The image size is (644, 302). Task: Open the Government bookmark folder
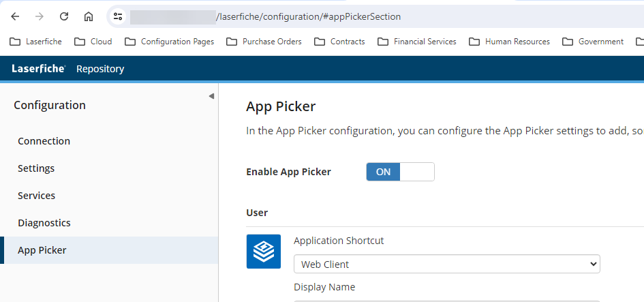point(593,42)
